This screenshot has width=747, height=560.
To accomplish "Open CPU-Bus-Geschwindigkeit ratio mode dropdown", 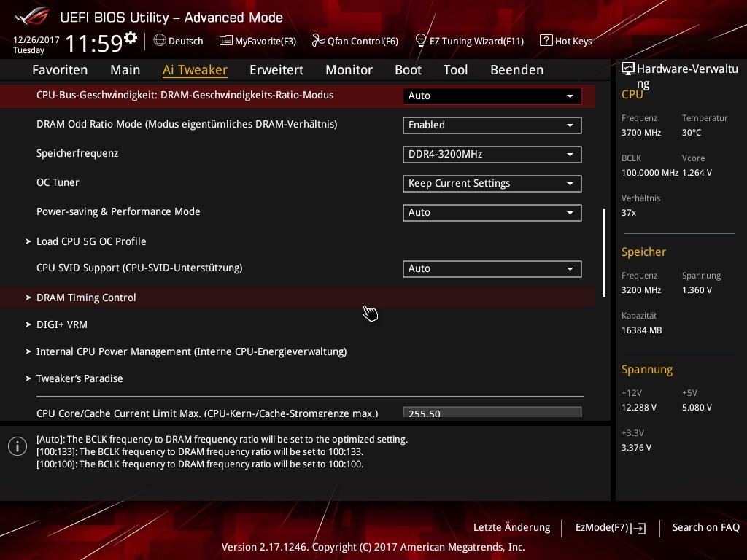I will point(492,96).
